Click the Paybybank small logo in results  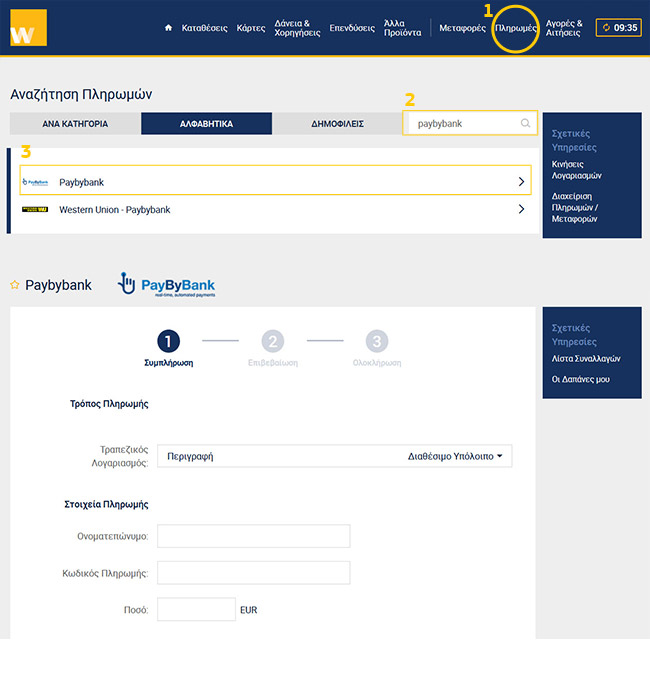coord(35,182)
